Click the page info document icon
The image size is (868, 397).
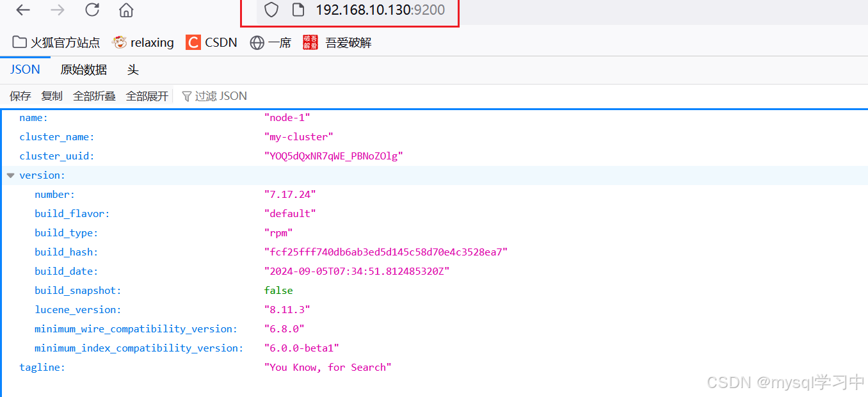(297, 10)
